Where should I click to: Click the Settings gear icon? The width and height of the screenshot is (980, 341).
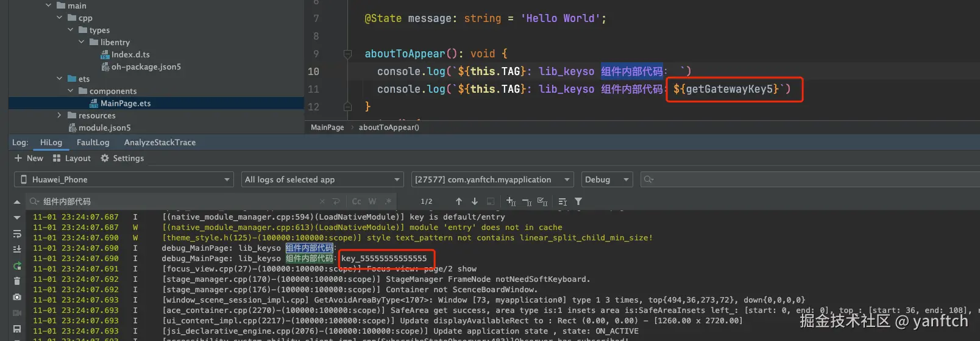coord(105,158)
